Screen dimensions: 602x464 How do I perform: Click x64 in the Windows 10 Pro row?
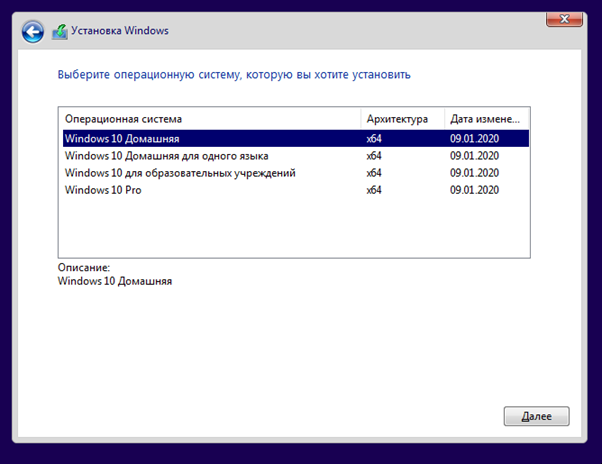(374, 190)
